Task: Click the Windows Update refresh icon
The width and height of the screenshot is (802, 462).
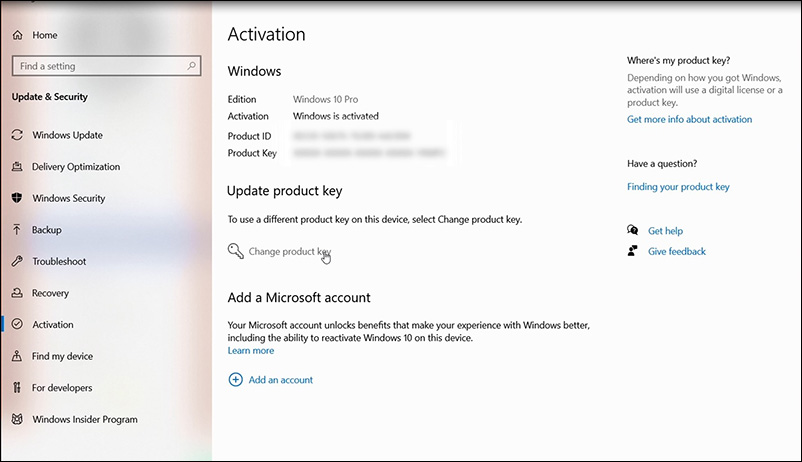Action: [x=17, y=135]
